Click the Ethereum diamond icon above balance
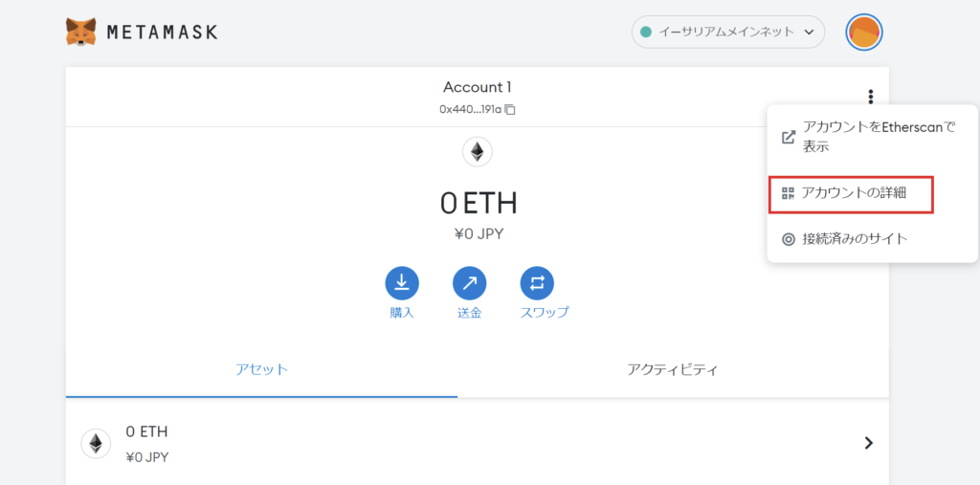 477,152
